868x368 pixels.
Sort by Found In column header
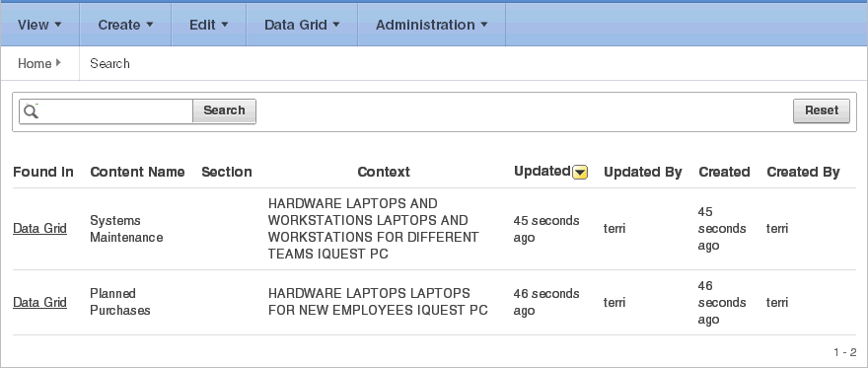coord(43,172)
